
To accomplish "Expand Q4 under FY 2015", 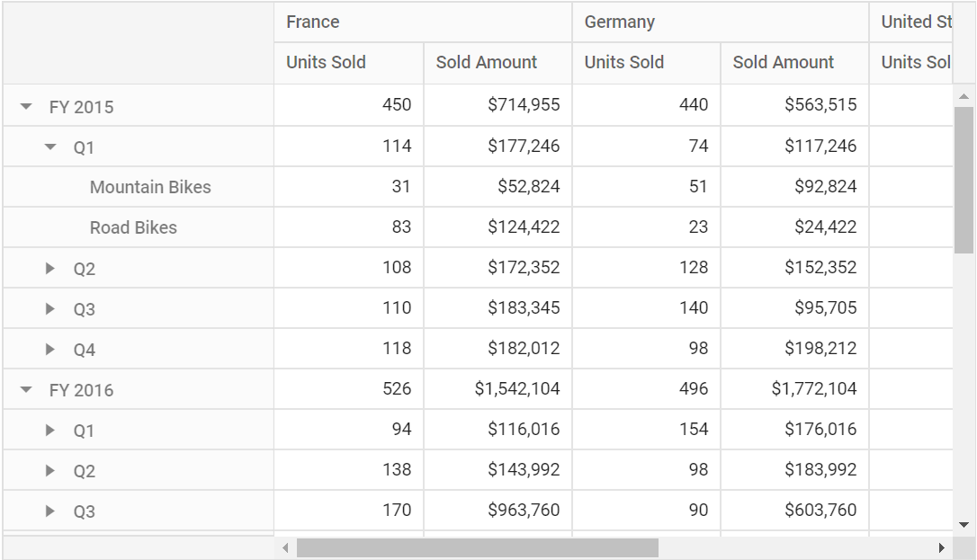I will click(50, 349).
